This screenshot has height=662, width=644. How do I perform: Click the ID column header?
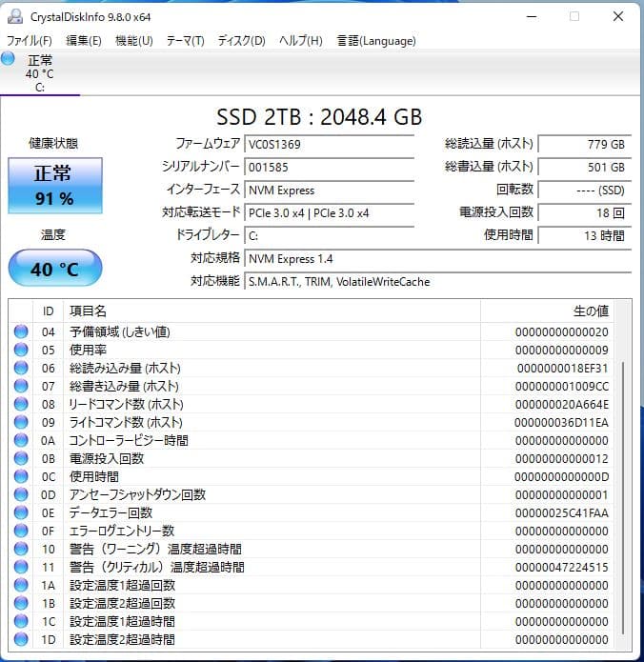click(x=49, y=311)
